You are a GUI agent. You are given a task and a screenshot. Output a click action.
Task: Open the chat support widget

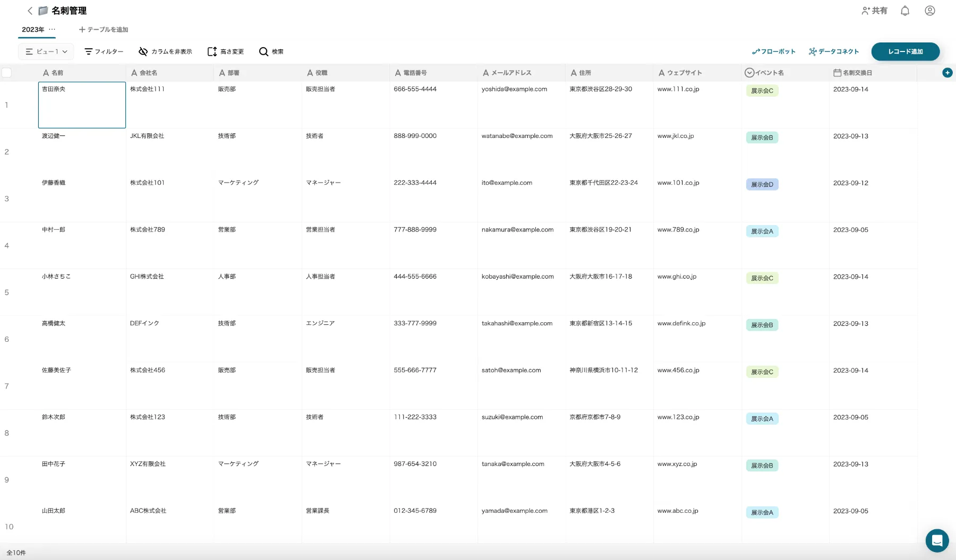(x=937, y=541)
